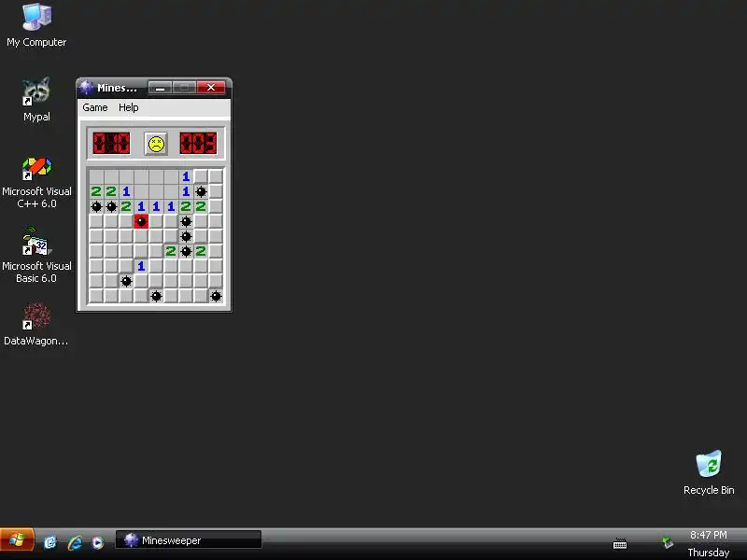Click the isolated blue 1 surrounded by unrevealed cells
The height and width of the screenshot is (560, 747).
pyautogui.click(x=141, y=266)
